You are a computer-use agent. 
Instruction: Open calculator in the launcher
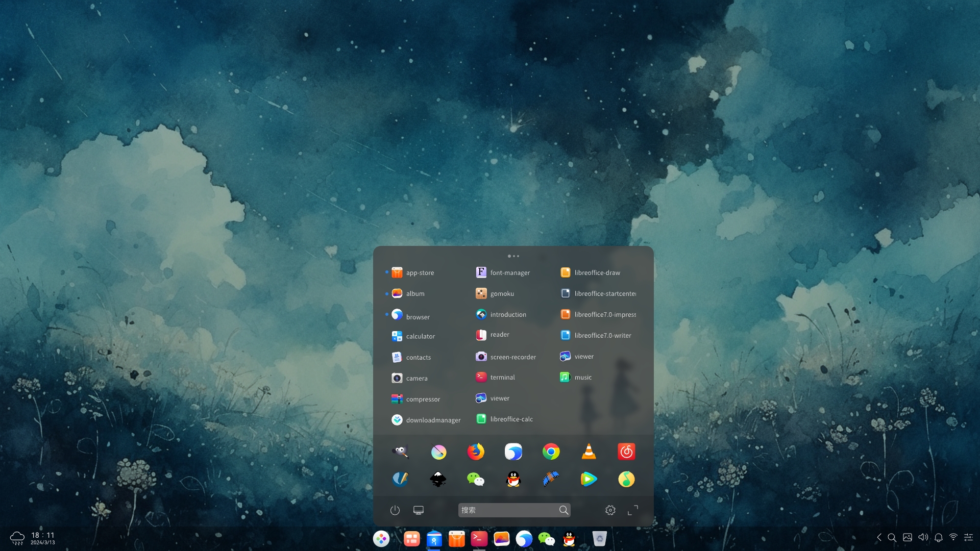click(x=413, y=336)
